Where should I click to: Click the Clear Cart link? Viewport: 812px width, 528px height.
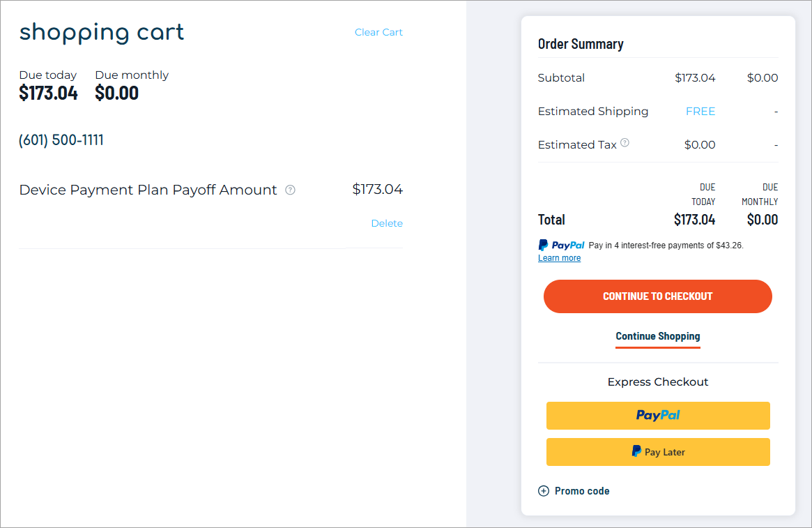378,32
